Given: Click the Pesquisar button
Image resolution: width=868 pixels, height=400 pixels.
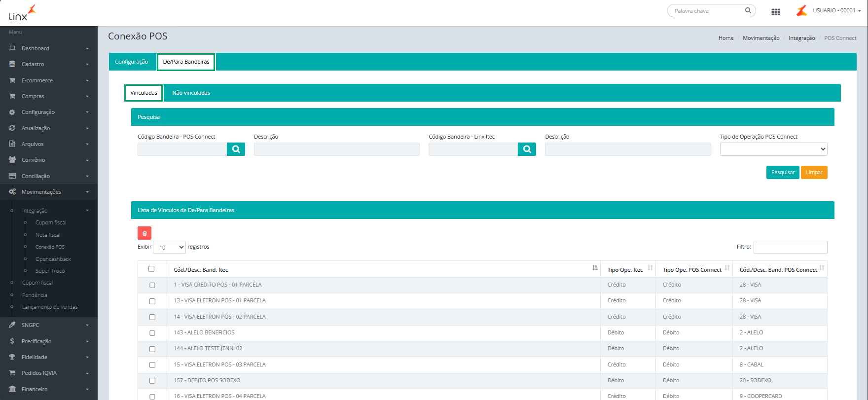Looking at the screenshot, I should pos(783,172).
